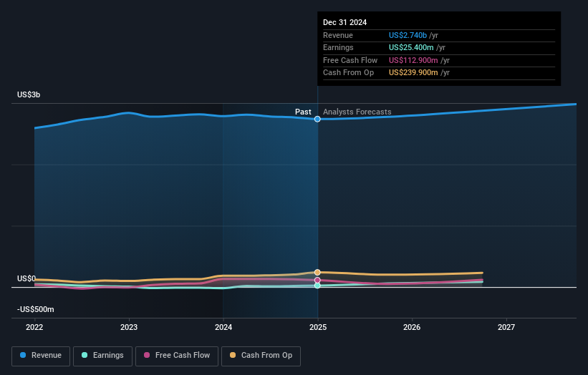Click the Revenue data point at 2025

317,119
